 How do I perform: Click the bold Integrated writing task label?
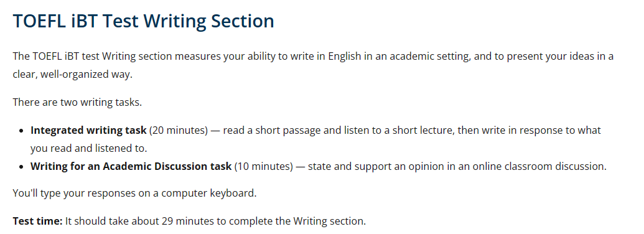(x=88, y=130)
